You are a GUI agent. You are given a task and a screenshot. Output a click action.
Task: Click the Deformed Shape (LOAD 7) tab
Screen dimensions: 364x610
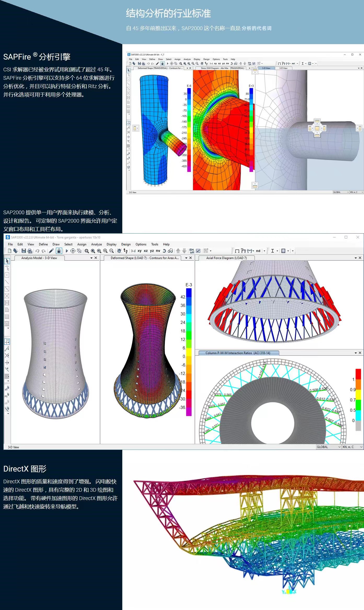click(x=145, y=258)
